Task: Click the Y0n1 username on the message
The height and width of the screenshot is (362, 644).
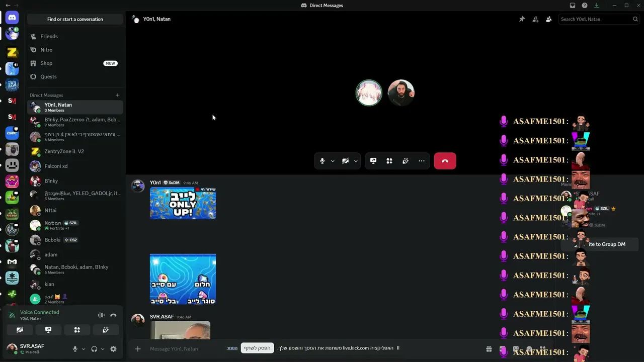Action: (x=155, y=183)
